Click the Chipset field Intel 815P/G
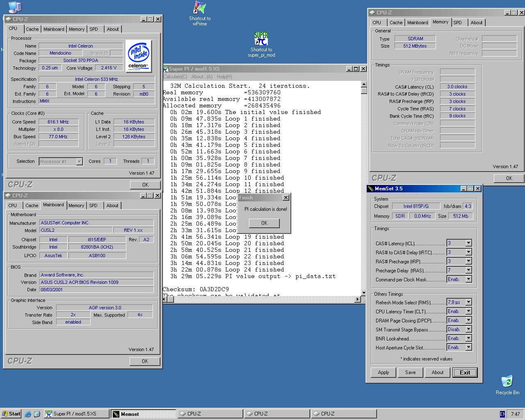The height and width of the screenshot is (420, 525). pyautogui.click(x=415, y=206)
